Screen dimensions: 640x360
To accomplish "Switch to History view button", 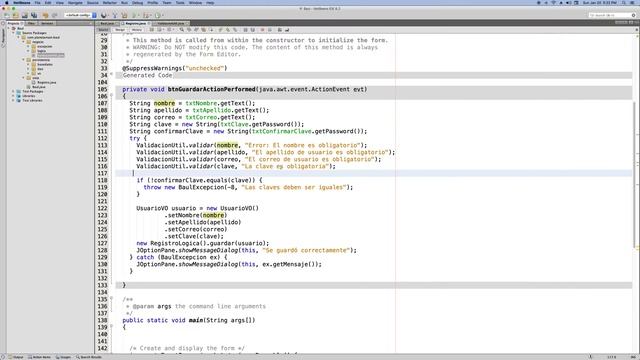I will tap(137, 30).
